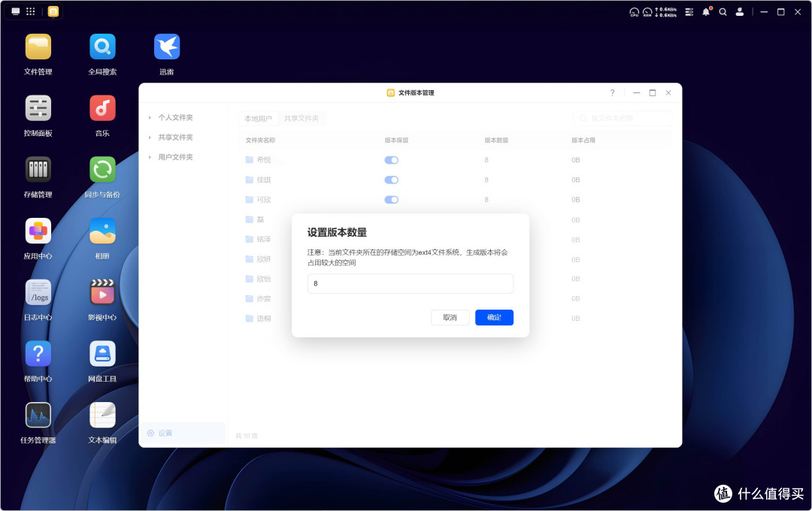
Task: Click the 版本保留 column header
Action: click(x=396, y=141)
